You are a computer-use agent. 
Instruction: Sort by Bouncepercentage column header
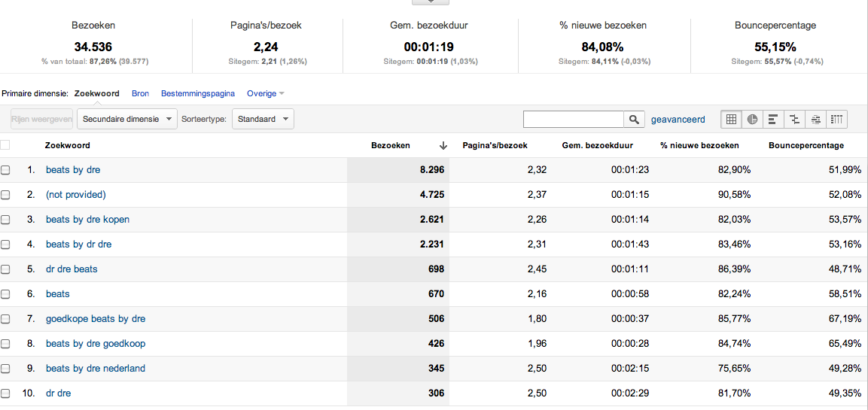pyautogui.click(x=806, y=145)
